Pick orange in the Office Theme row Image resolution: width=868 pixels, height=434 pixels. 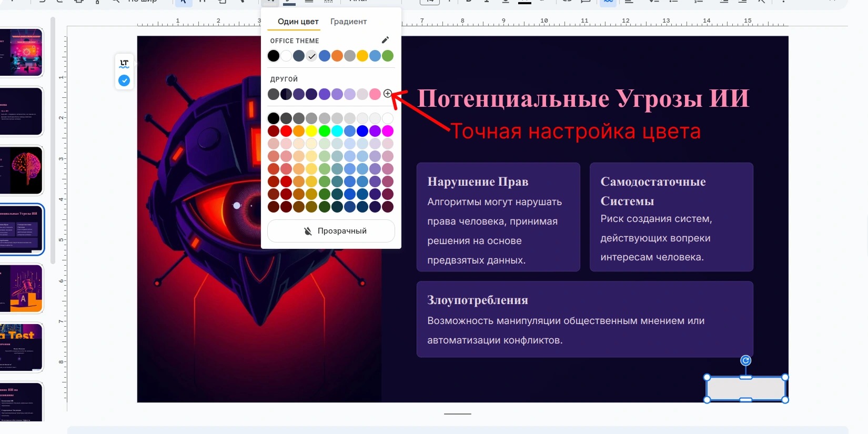[337, 56]
